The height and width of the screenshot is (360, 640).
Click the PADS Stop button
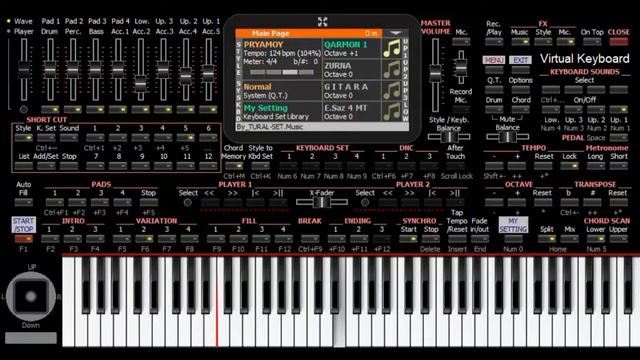point(149,202)
